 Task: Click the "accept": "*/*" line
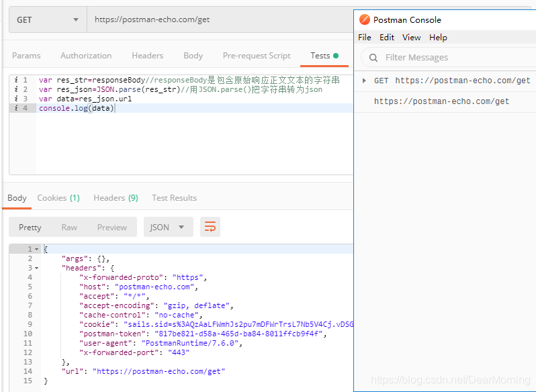[114, 297]
